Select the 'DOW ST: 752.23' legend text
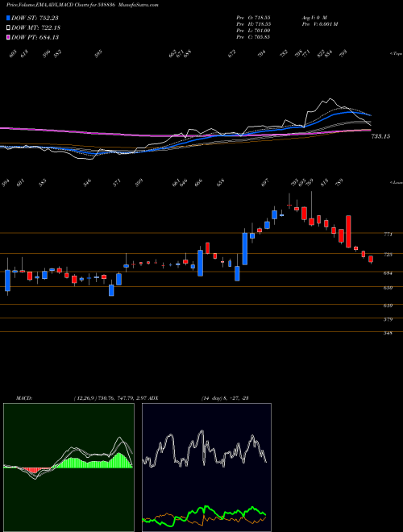 tap(35, 18)
